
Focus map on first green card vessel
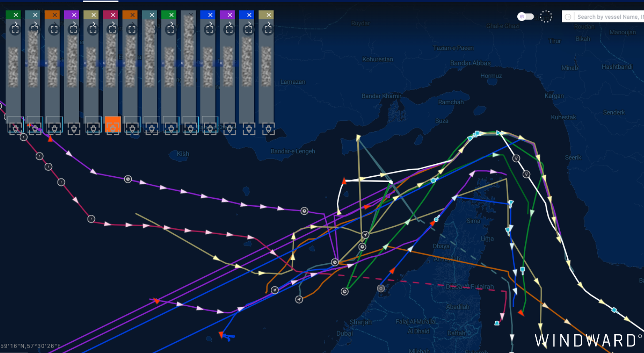(15, 30)
